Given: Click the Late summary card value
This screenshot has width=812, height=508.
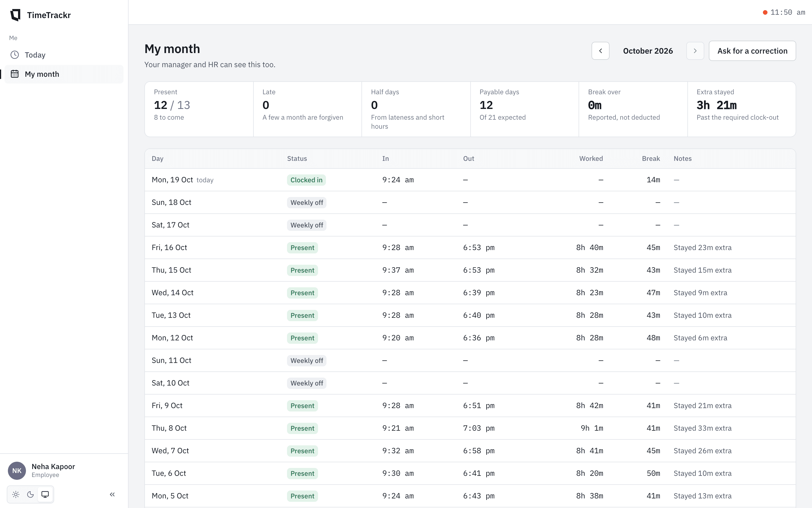Looking at the screenshot, I should click(x=265, y=105).
